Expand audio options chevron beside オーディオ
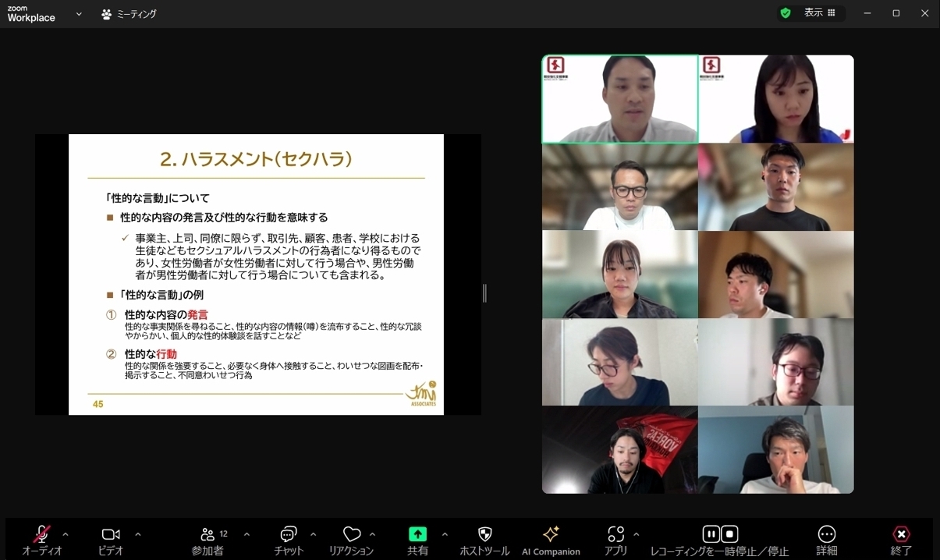 (x=66, y=534)
